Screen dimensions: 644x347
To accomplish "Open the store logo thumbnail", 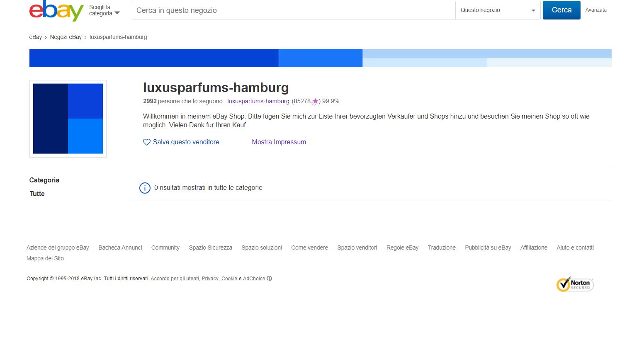I will pos(68,119).
